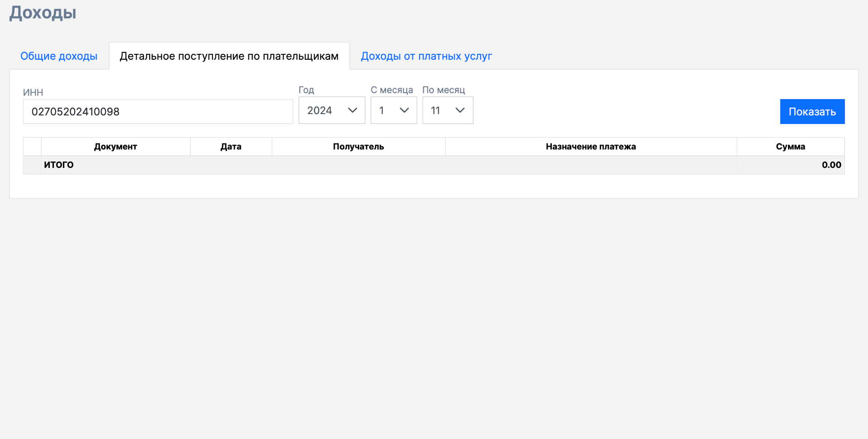Open the Доходы от платных услуг tab
Screen dimensions: 868x439
tap(426, 56)
